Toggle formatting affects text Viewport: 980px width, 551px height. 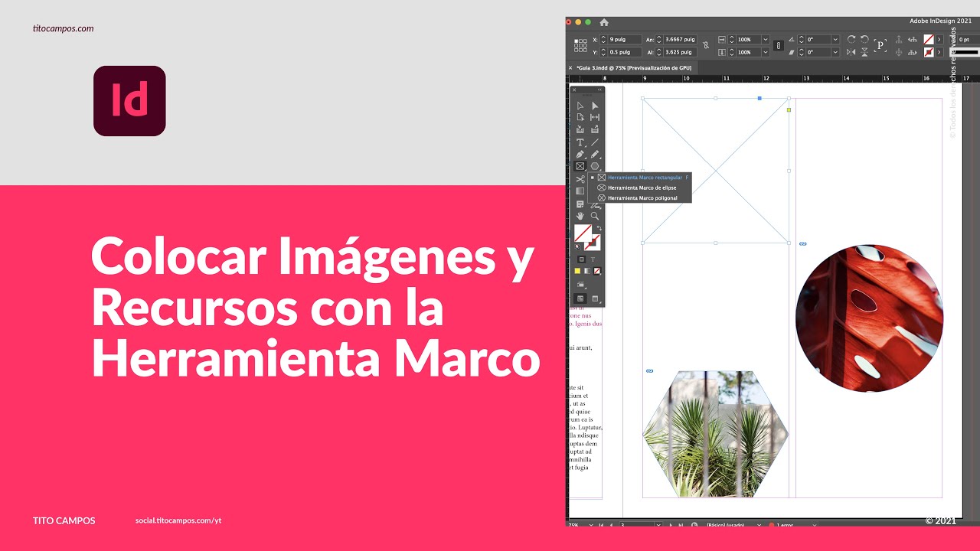click(x=593, y=259)
